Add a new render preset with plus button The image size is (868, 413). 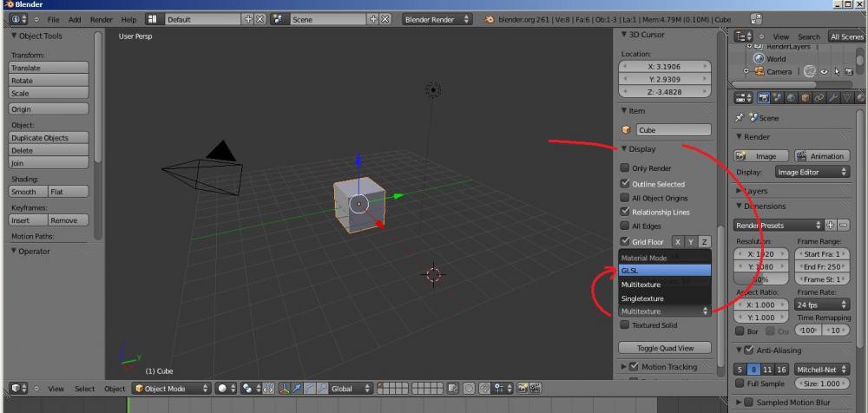(x=830, y=226)
